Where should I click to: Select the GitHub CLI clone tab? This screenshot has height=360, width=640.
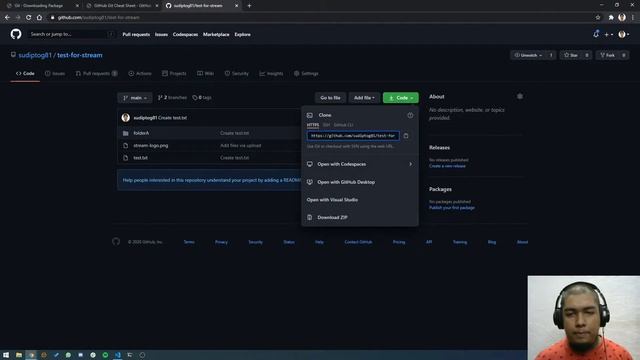(x=343, y=125)
